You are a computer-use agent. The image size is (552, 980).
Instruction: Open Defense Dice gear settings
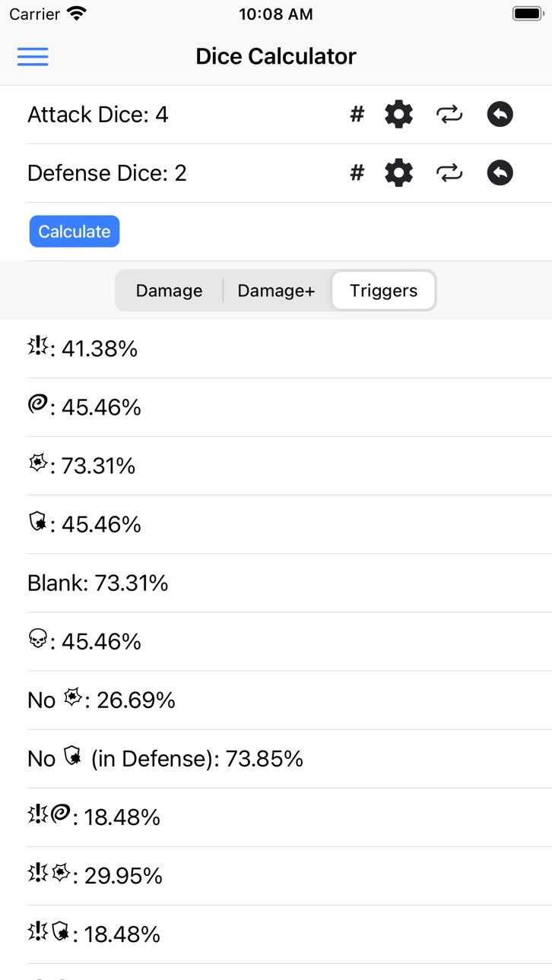pos(398,173)
